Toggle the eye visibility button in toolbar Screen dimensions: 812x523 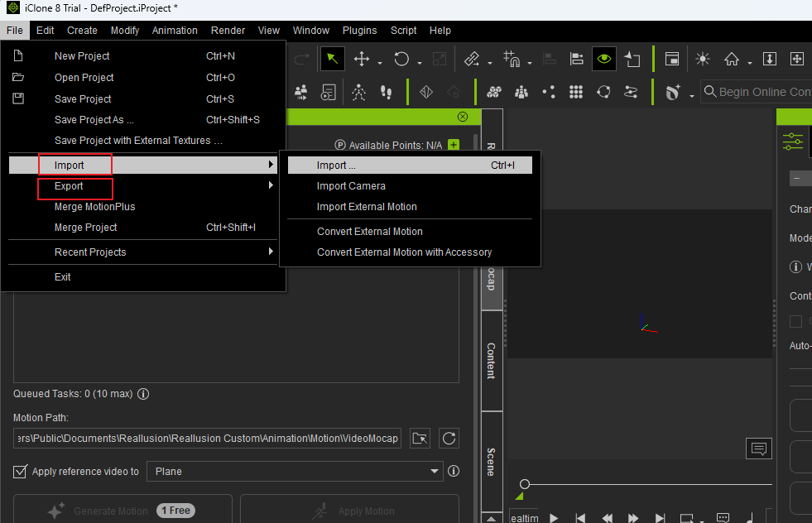click(603, 59)
